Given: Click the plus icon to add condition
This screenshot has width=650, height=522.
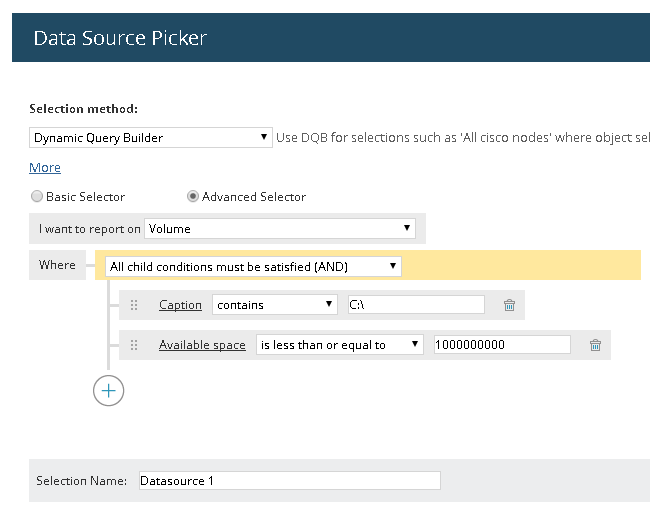Looking at the screenshot, I should (x=108, y=390).
